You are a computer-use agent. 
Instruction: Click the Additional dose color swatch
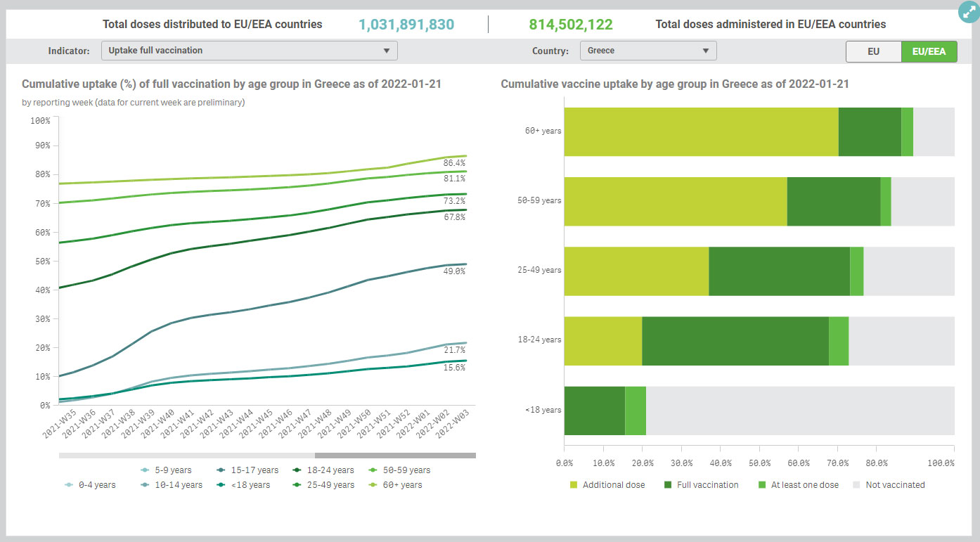(x=573, y=485)
